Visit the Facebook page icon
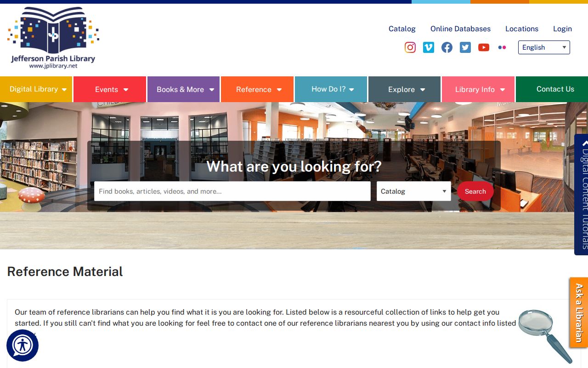Screen dimensions: 588x368 click(x=447, y=47)
